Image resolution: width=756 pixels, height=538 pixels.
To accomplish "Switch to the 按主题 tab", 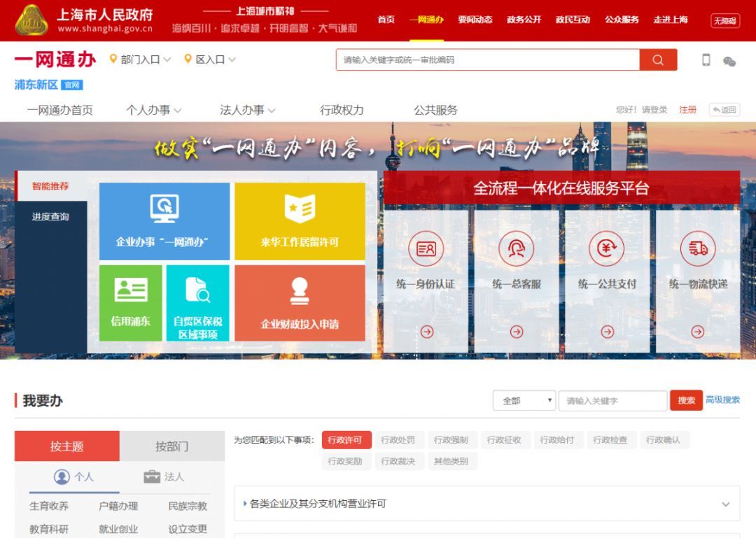I will (x=67, y=446).
